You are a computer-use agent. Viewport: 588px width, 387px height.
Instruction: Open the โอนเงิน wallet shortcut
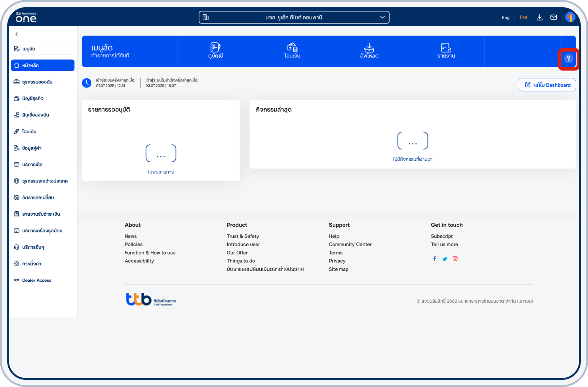(292, 48)
